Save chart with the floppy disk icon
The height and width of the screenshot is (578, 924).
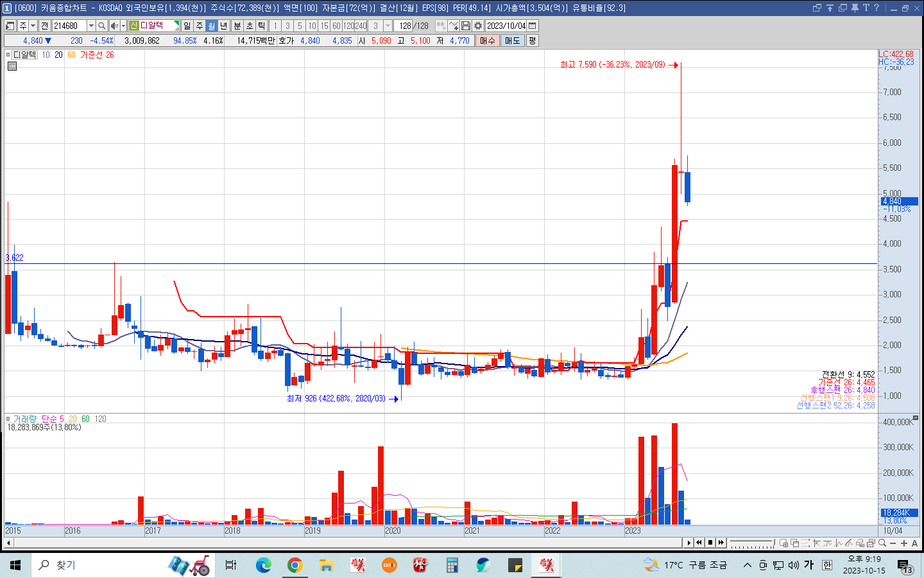(x=466, y=26)
